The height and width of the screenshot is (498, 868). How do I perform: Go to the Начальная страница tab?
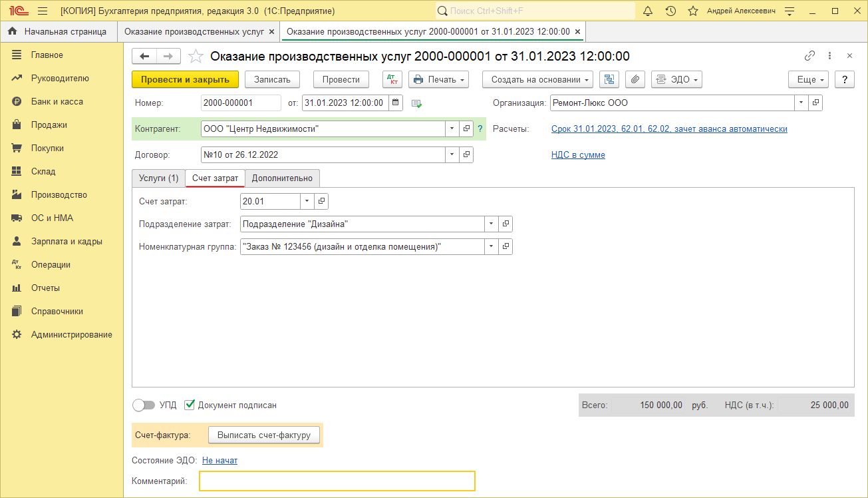58,31
